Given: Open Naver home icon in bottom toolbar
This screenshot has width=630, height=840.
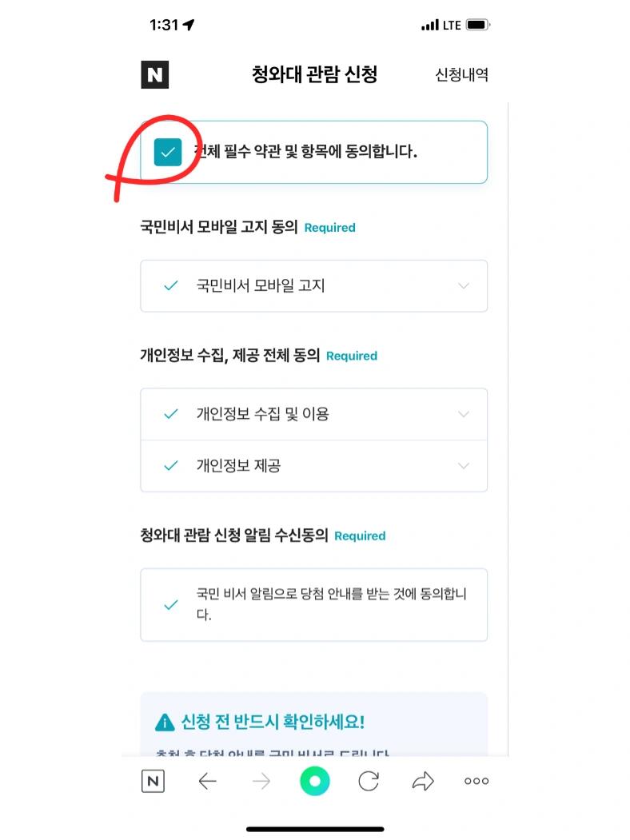Looking at the screenshot, I should click(x=153, y=781).
